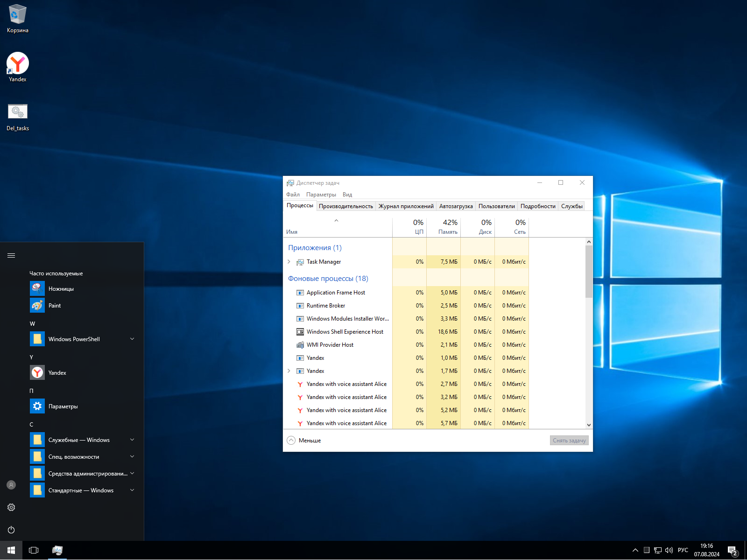Image resolution: width=747 pixels, height=560 pixels.
Task: Click the Приложения (1) group heading
Action: click(x=315, y=248)
